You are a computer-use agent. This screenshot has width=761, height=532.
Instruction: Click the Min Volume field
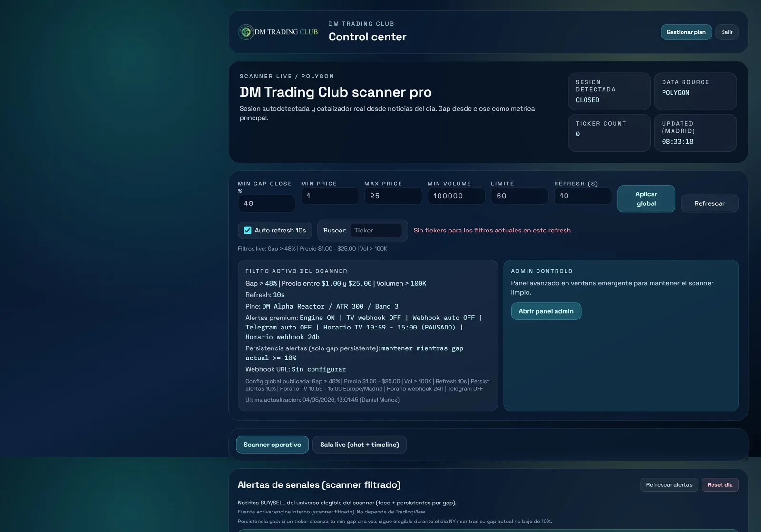[456, 196]
